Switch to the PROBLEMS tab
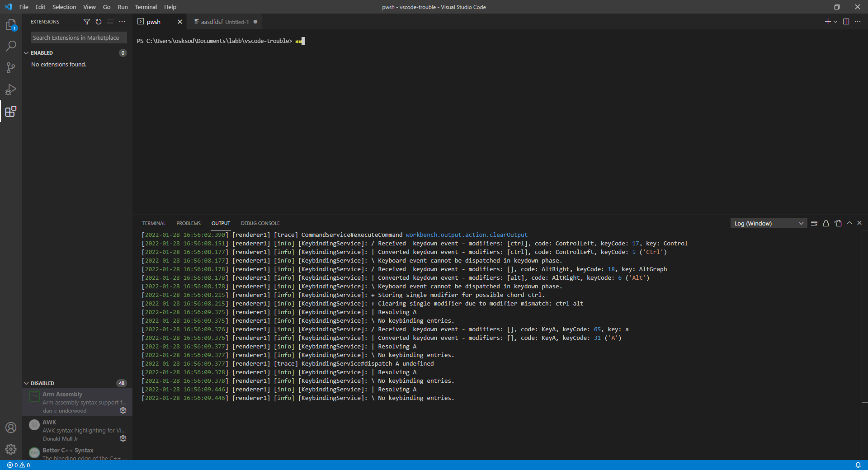 tap(188, 223)
